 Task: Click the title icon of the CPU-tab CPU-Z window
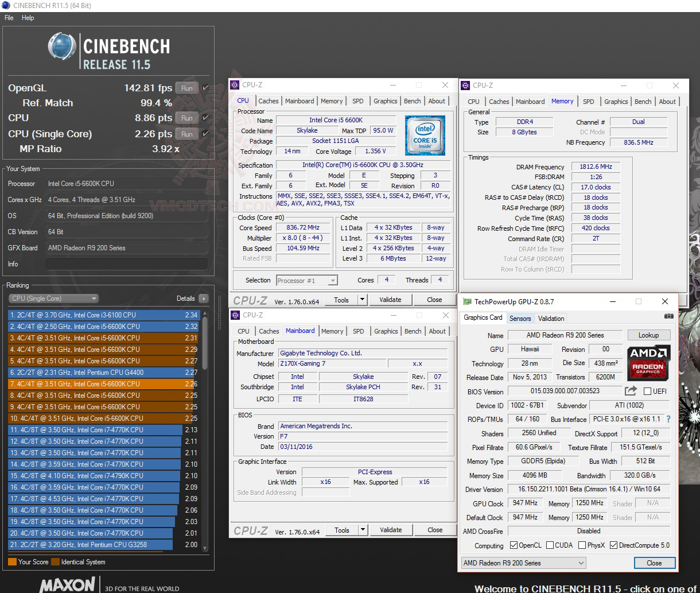click(235, 85)
